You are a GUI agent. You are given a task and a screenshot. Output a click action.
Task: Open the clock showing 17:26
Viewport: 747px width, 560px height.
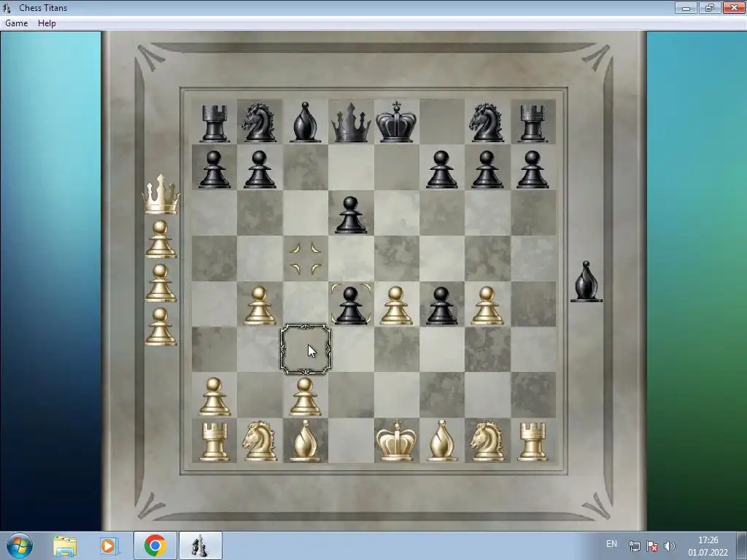708,546
